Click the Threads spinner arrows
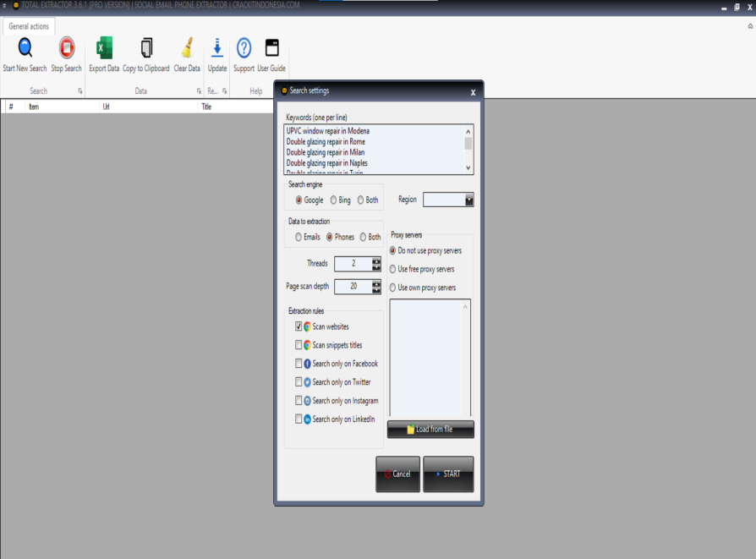The height and width of the screenshot is (559, 756). pos(376,264)
